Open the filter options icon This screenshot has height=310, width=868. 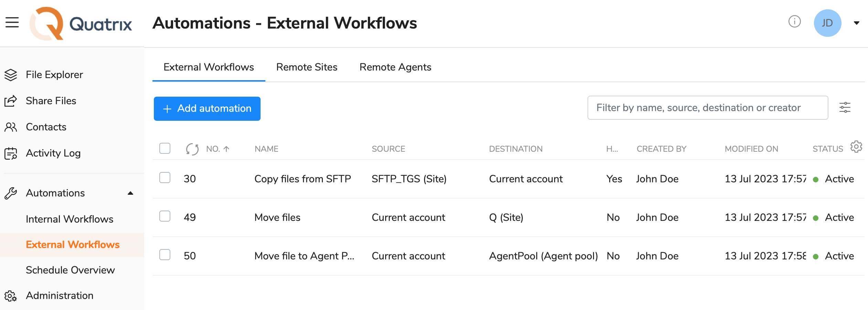[x=845, y=107]
